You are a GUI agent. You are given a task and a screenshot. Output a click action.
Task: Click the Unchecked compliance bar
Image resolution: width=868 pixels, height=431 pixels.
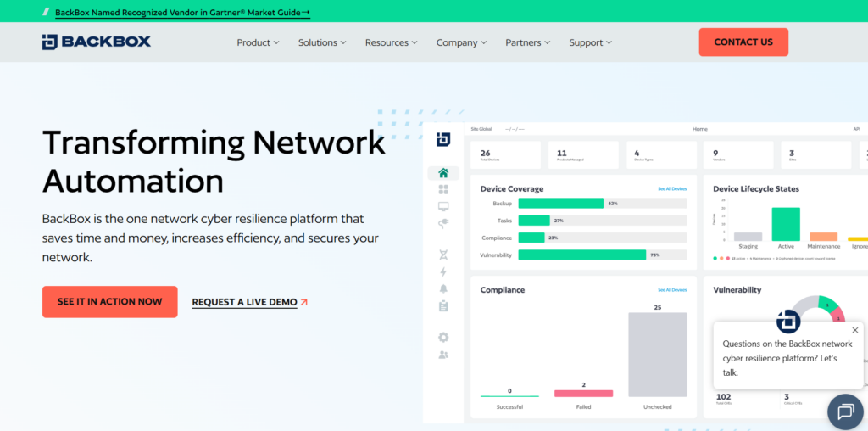[x=658, y=355]
